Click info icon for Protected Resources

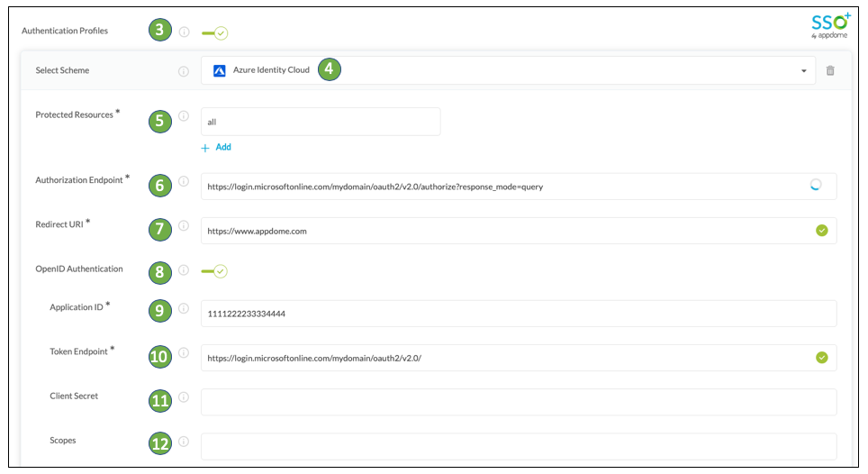(x=184, y=115)
